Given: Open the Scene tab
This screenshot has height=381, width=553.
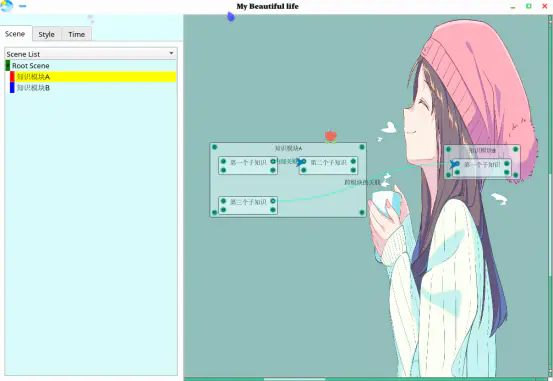Looking at the screenshot, I should coord(15,34).
